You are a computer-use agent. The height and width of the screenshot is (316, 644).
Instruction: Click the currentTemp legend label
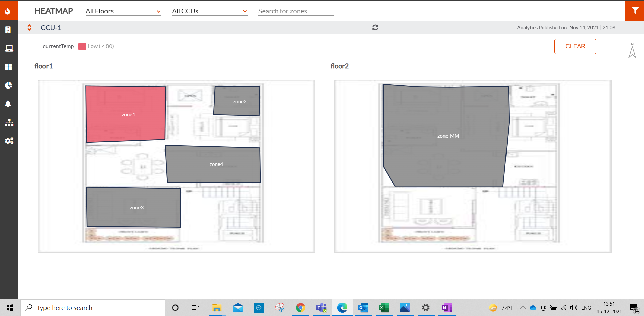(x=58, y=46)
